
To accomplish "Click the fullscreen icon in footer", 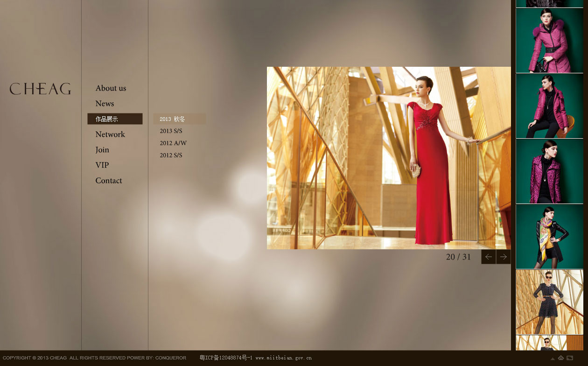I will tap(570, 358).
